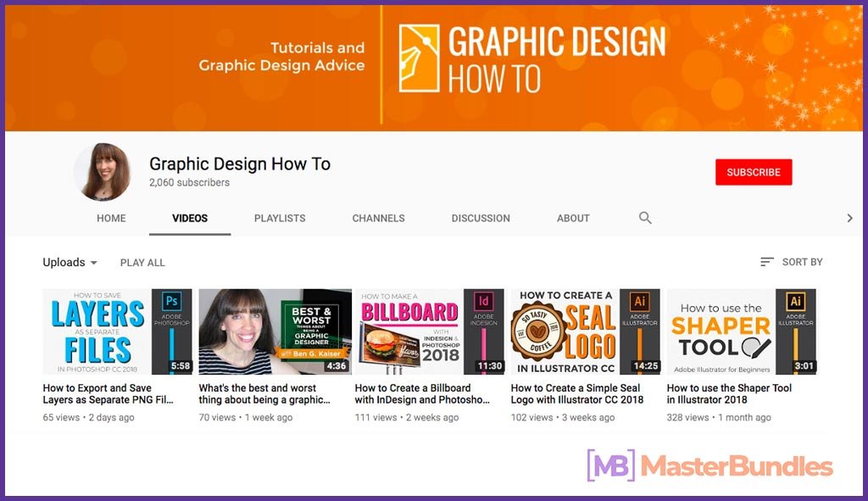The image size is (868, 501).
Task: Click the 'Graphic Design How To' channel name
Action: (x=240, y=164)
